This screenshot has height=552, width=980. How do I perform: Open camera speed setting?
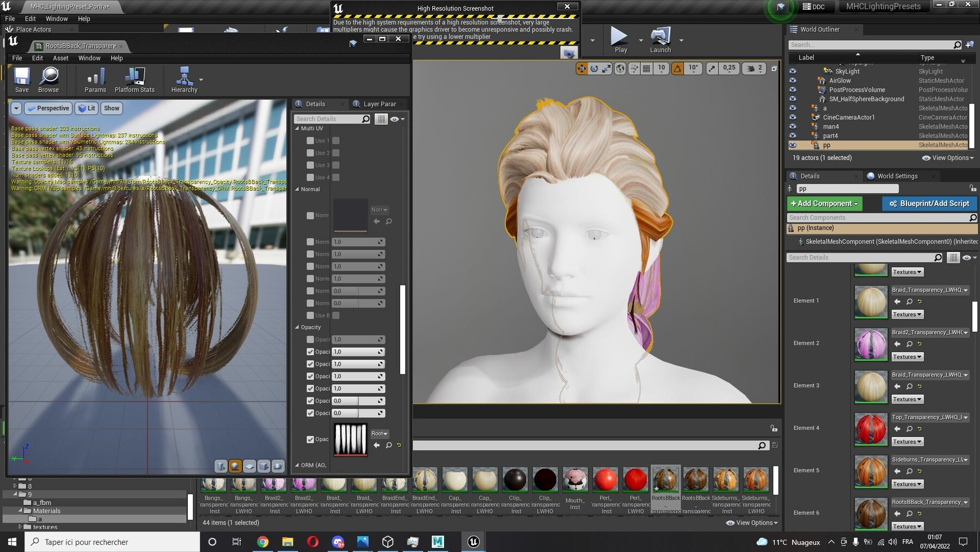pos(755,69)
